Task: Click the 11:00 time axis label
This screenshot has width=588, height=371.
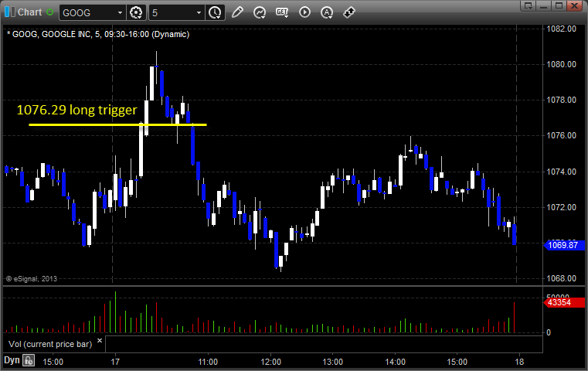Action: (x=208, y=362)
